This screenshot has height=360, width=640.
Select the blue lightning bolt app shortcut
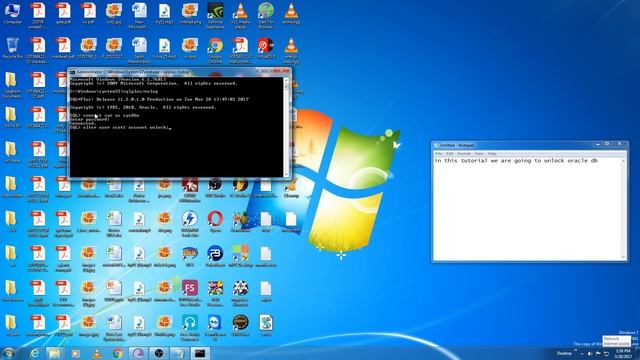pos(190,224)
